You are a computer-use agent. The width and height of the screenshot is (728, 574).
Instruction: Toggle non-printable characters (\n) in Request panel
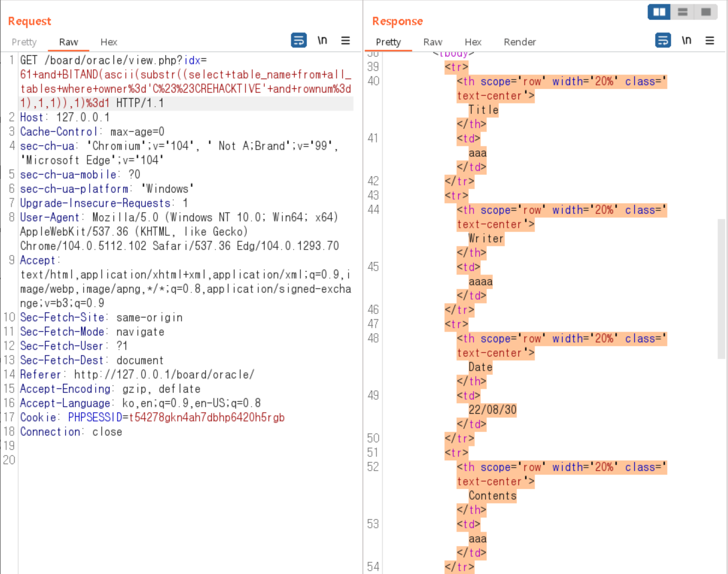pos(322,40)
